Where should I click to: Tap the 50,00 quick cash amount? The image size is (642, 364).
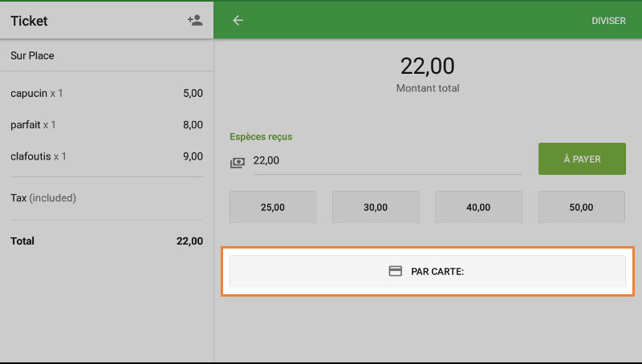point(581,207)
